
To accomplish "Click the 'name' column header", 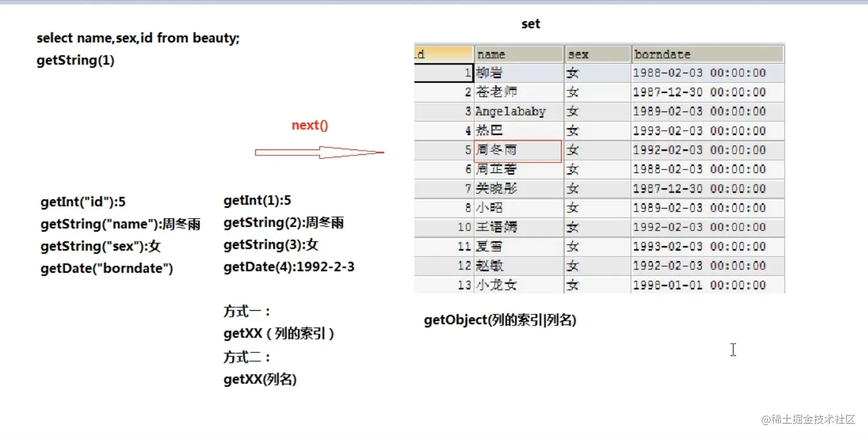I will tap(519, 55).
